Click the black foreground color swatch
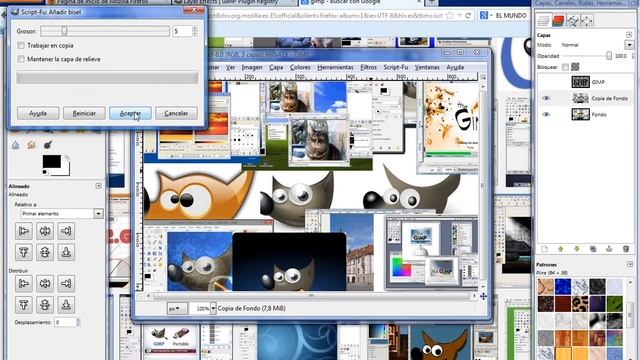 click(x=52, y=161)
